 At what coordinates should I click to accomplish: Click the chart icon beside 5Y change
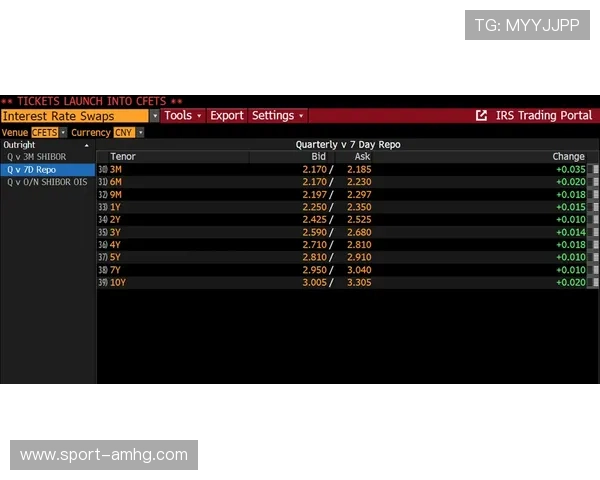tap(593, 257)
